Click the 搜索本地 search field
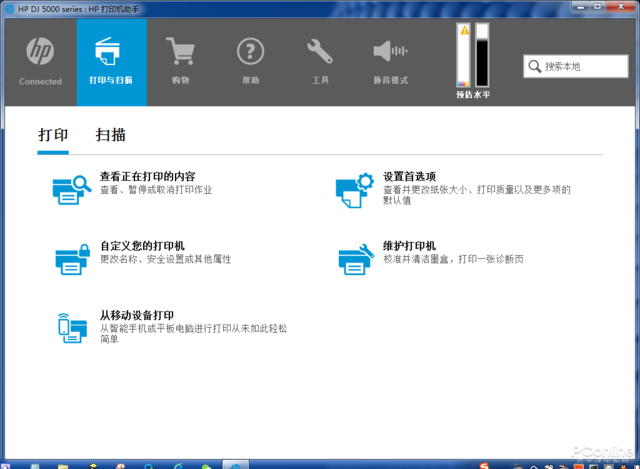The width and height of the screenshot is (640, 469). pos(576,66)
